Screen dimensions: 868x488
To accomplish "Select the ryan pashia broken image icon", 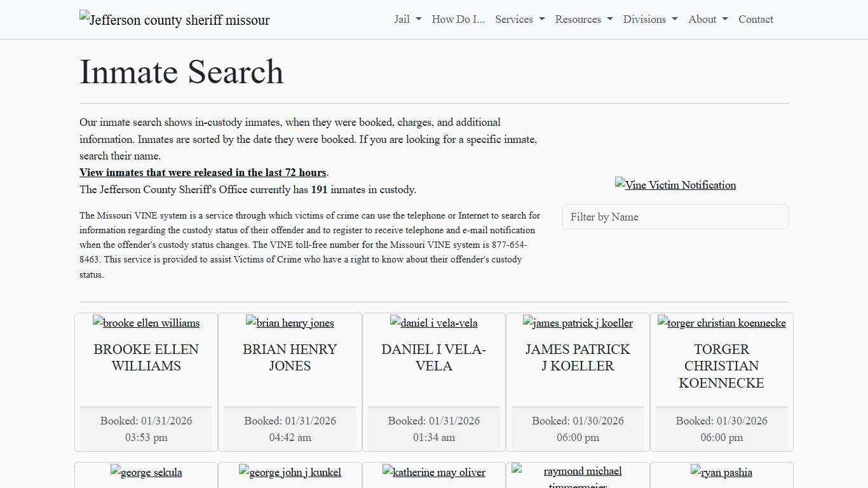I will pos(721,472).
